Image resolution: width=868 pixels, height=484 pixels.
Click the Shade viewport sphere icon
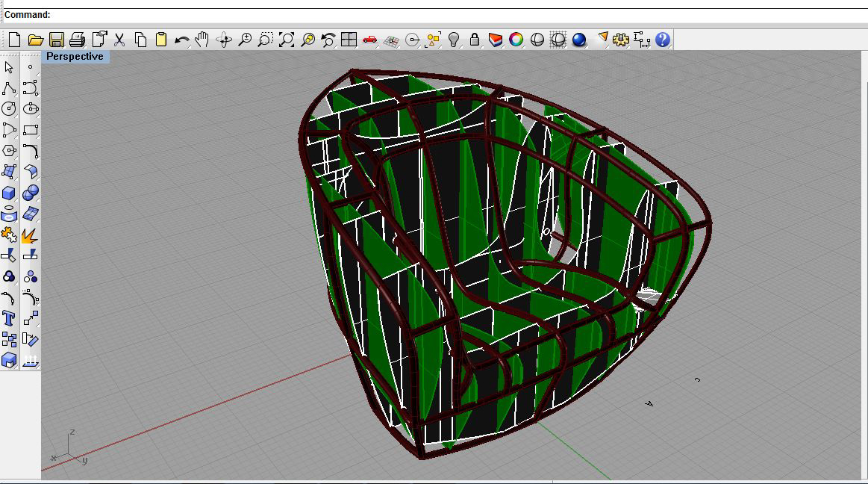click(x=537, y=40)
